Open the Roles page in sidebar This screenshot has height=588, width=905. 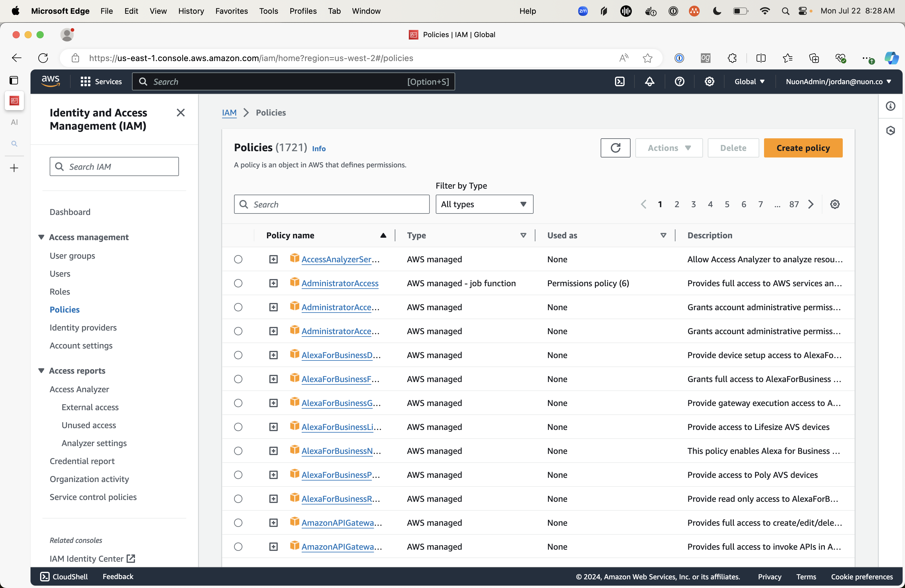tap(60, 292)
